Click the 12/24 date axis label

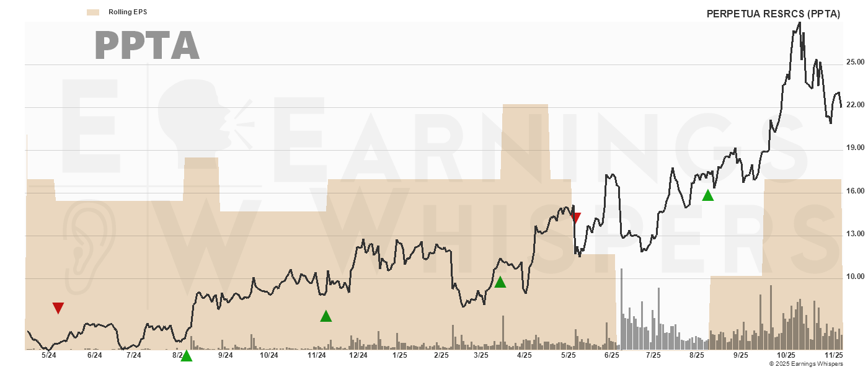coord(358,355)
